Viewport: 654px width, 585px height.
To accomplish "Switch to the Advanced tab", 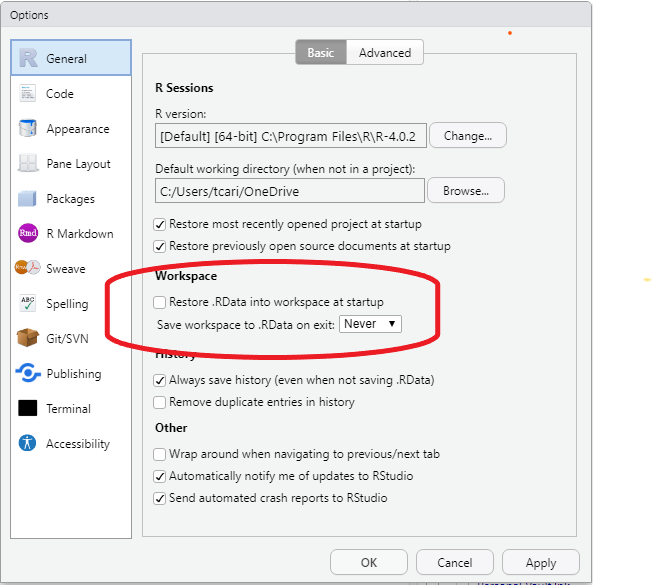I will coord(385,53).
